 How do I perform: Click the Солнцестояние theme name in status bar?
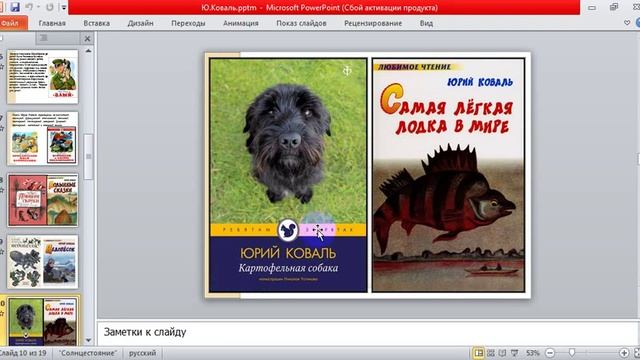[x=87, y=353]
